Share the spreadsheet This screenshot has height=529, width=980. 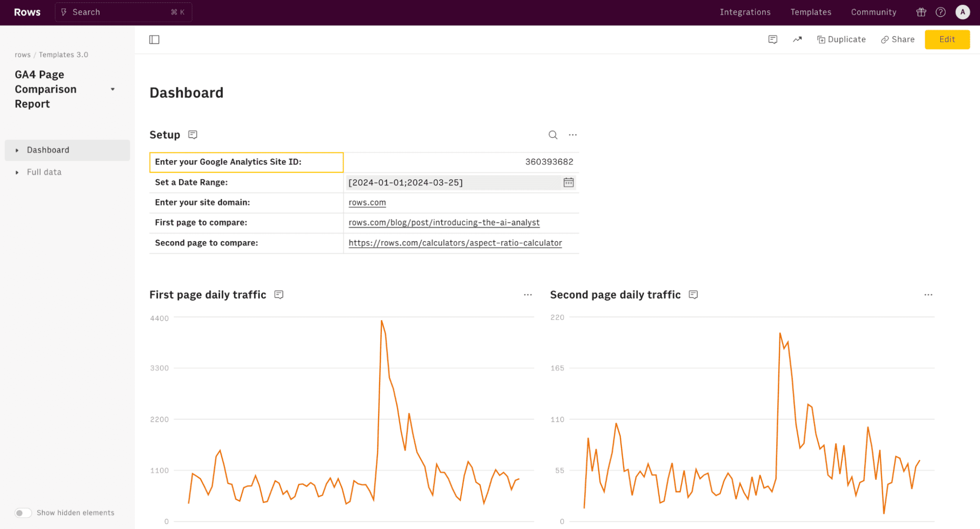[898, 40]
